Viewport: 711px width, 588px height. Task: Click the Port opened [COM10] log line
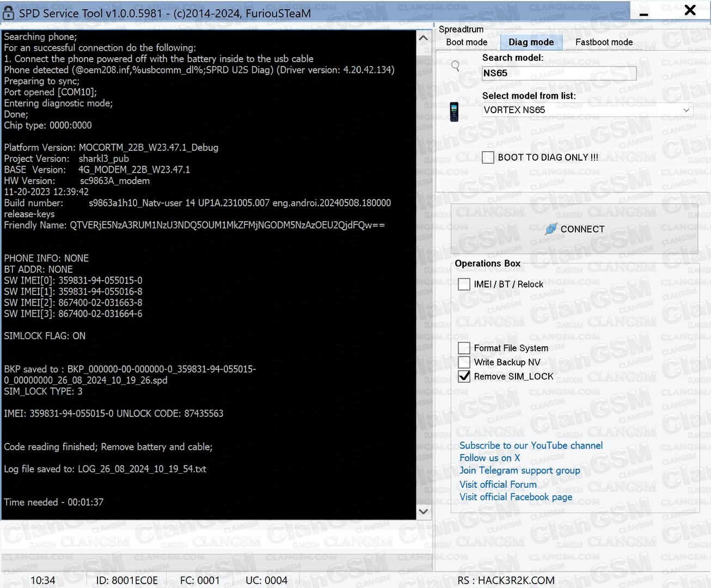click(x=50, y=92)
